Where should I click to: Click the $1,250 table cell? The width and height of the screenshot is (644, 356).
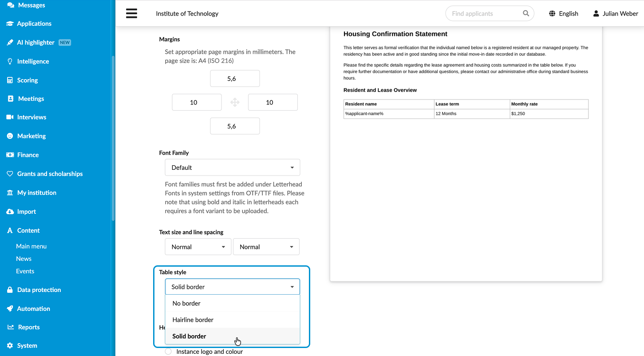coord(549,114)
